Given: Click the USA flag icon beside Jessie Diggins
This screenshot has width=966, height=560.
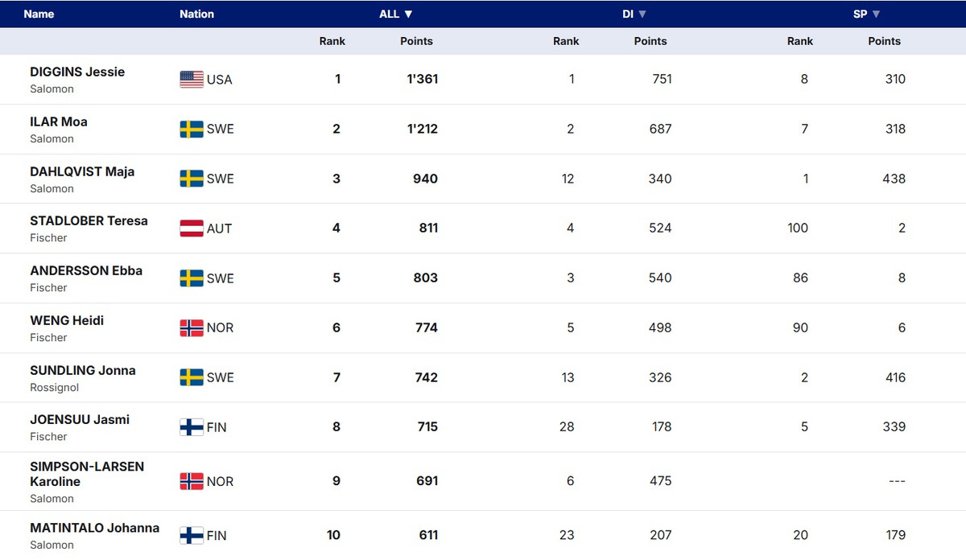Looking at the screenshot, I should coord(192,79).
